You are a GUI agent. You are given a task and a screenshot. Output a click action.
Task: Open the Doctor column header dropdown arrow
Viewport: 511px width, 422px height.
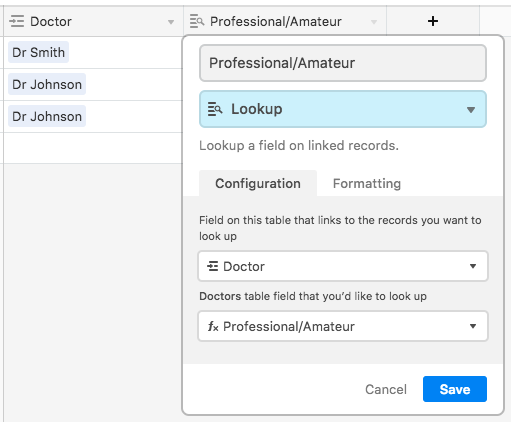pos(171,22)
